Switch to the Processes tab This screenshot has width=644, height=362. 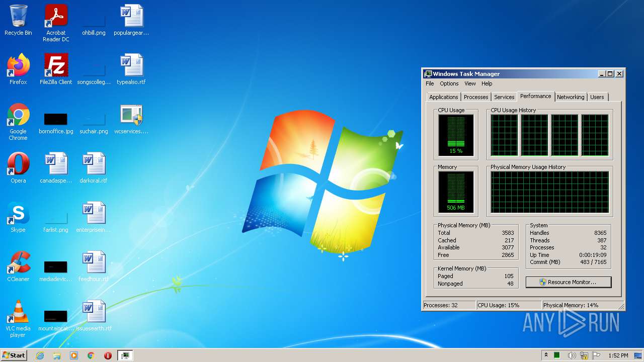476,97
